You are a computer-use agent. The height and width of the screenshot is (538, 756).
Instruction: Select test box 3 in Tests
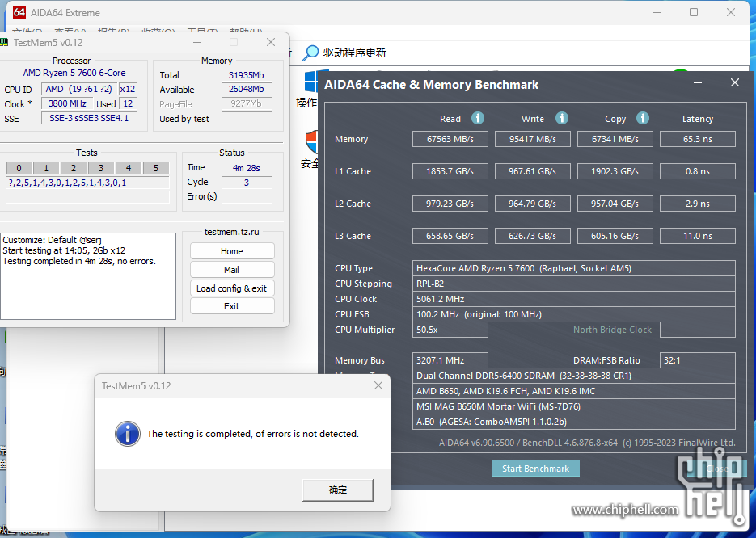tap(101, 168)
